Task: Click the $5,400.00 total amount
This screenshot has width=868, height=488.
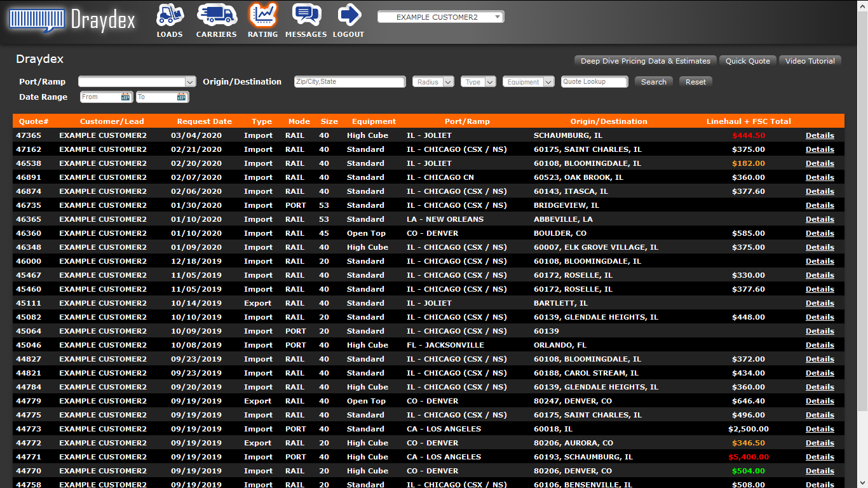Action: (749, 457)
